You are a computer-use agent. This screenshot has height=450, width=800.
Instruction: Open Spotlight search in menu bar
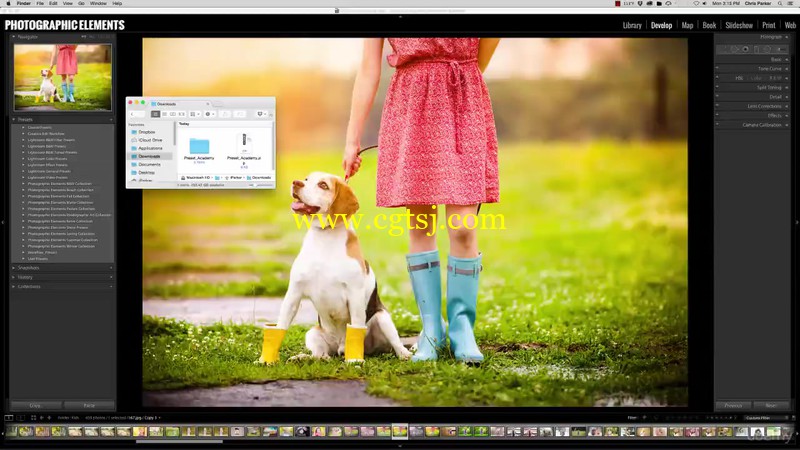(x=780, y=4)
